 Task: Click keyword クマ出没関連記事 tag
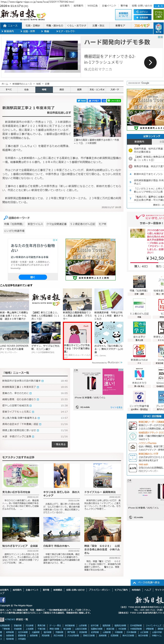click(x=57, y=224)
